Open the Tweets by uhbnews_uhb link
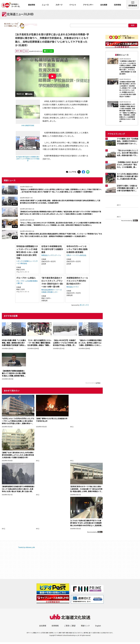140x644 pixels. click(x=26, y=547)
